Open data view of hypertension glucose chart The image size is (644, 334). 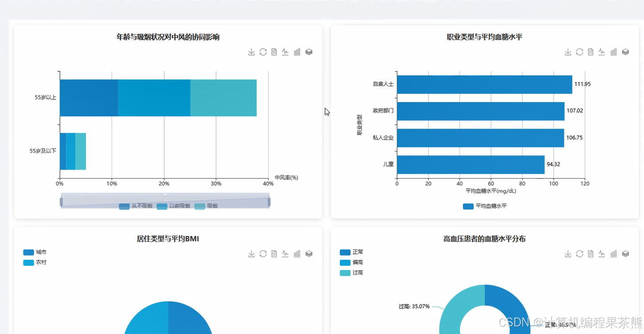pyautogui.click(x=591, y=254)
